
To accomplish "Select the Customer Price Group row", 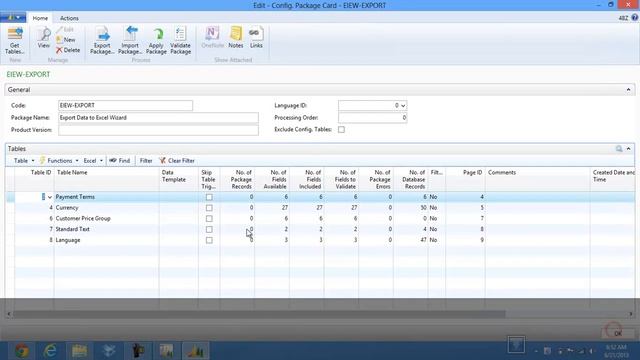I will [320, 218].
